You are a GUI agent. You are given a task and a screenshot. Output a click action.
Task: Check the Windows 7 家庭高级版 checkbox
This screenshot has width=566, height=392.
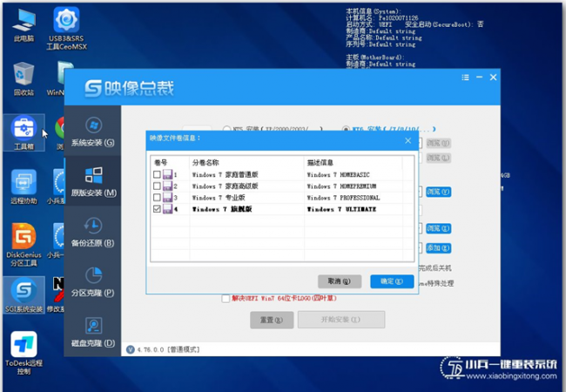(157, 186)
